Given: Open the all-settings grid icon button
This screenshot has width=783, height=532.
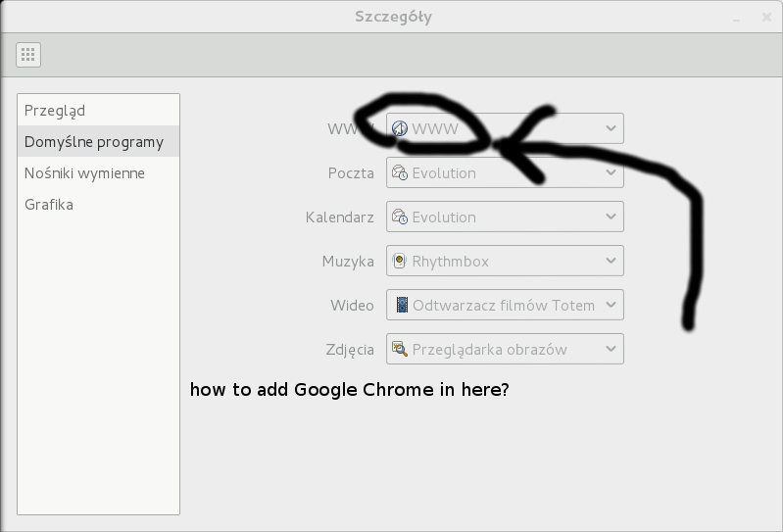Looking at the screenshot, I should [28, 55].
